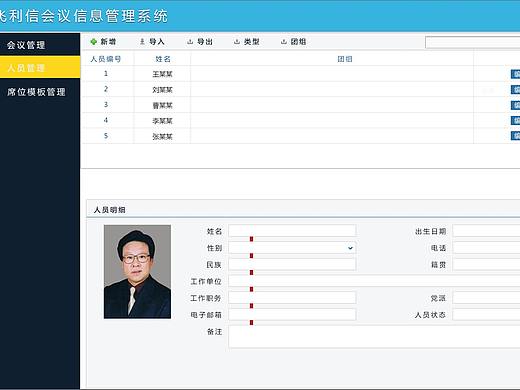520x390 pixels.
Task: Select the row for 刘某某
Action: tap(301, 89)
